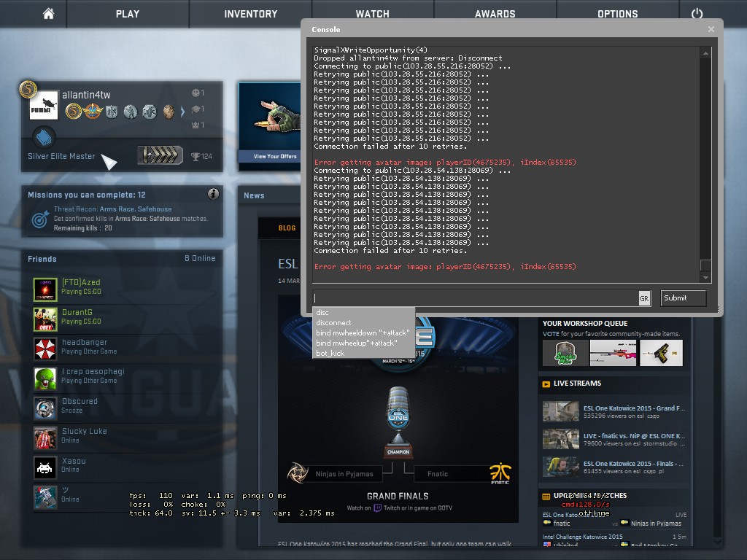Expand more medals with chevron arrow
The image size is (747, 560).
[182, 112]
